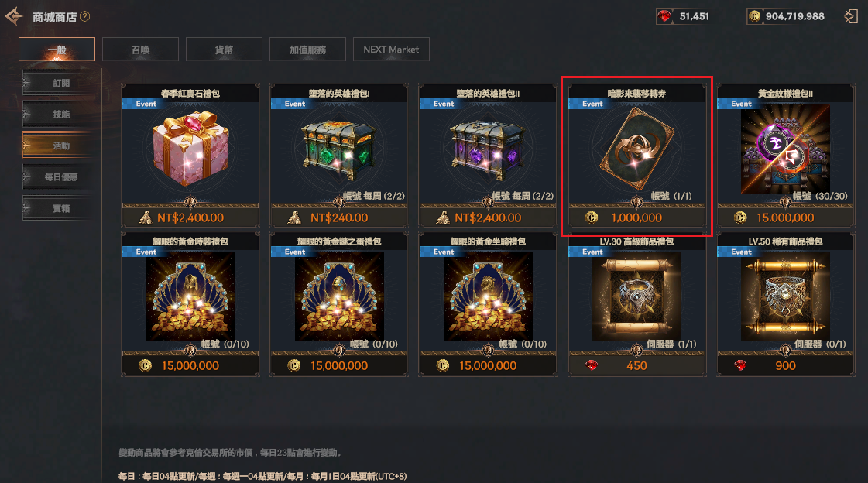Buy 墮落的英雄禮包II for NT$2,400.00
The height and width of the screenshot is (483, 868).
click(488, 218)
